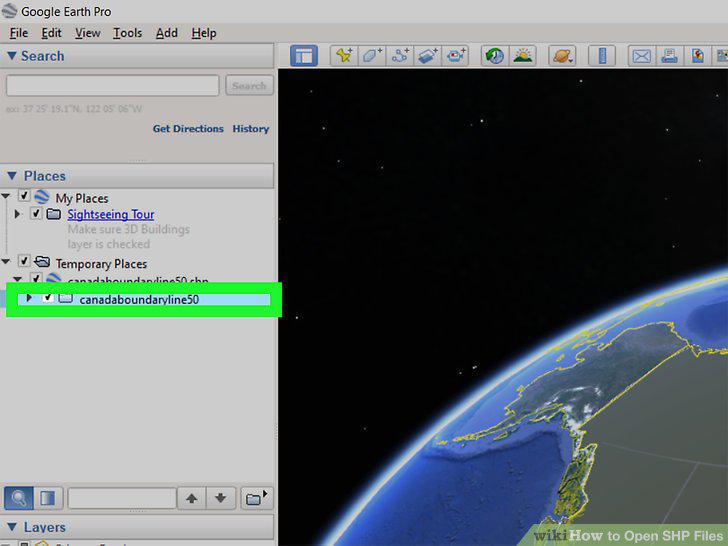Uncheck the Sightseeing Tour checkbox
The image size is (728, 546).
(x=36, y=213)
